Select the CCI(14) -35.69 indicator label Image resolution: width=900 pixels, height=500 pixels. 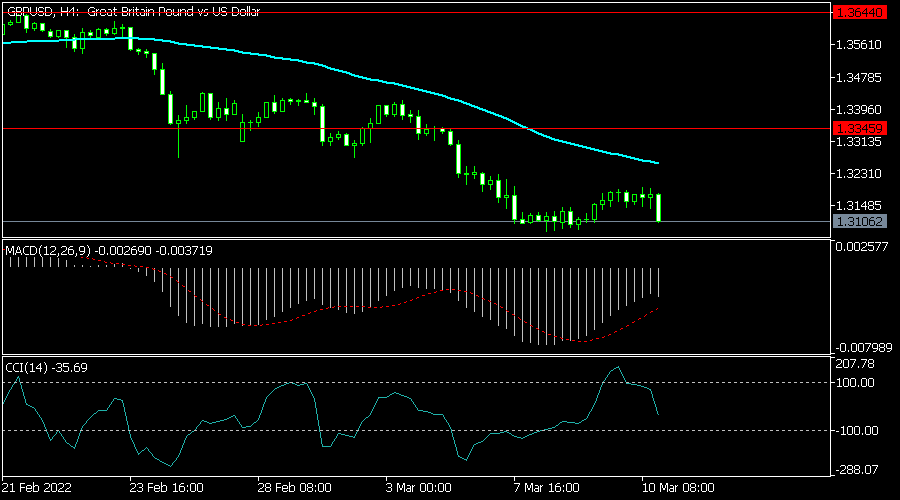point(46,367)
